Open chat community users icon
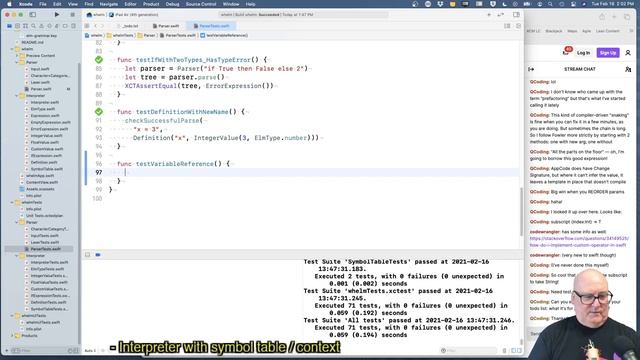The height and width of the screenshot is (360, 640). click(628, 69)
